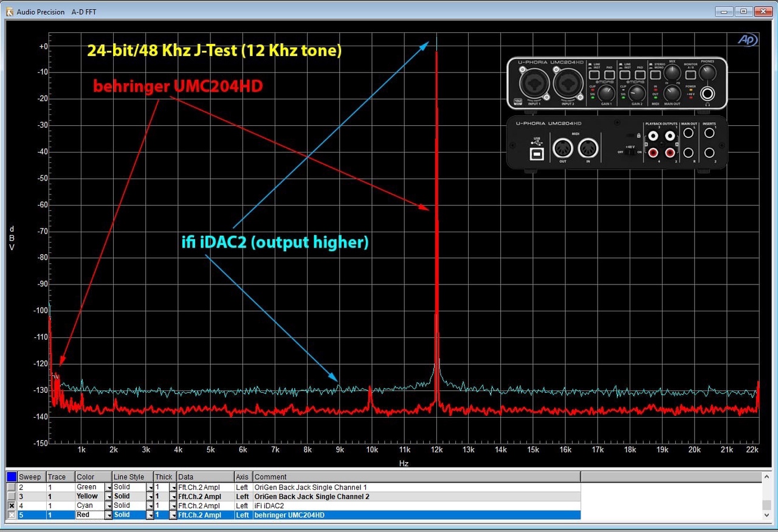The height and width of the screenshot is (532, 778).
Task: Click Fft.Ch.2 Ampl data cell in Green row
Action: (x=205, y=488)
